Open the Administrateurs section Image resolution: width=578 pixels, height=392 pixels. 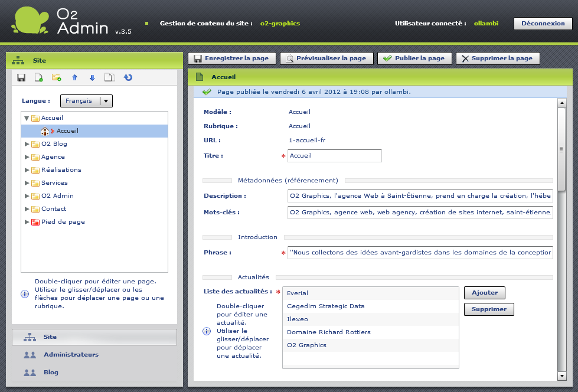point(71,355)
